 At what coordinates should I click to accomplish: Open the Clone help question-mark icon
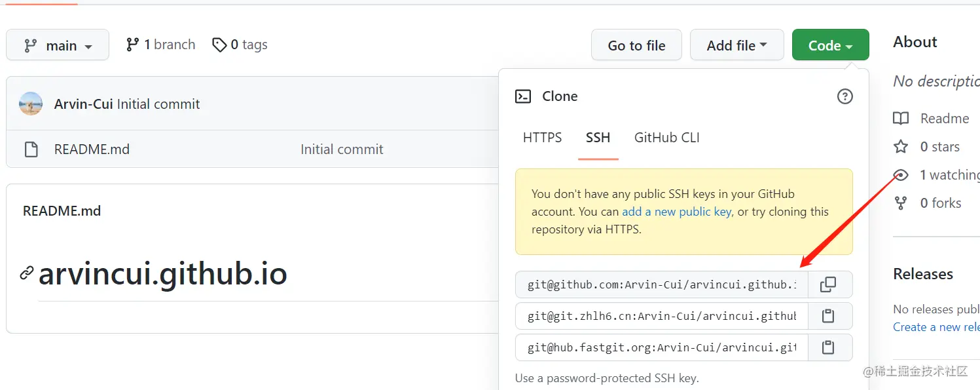tap(845, 96)
